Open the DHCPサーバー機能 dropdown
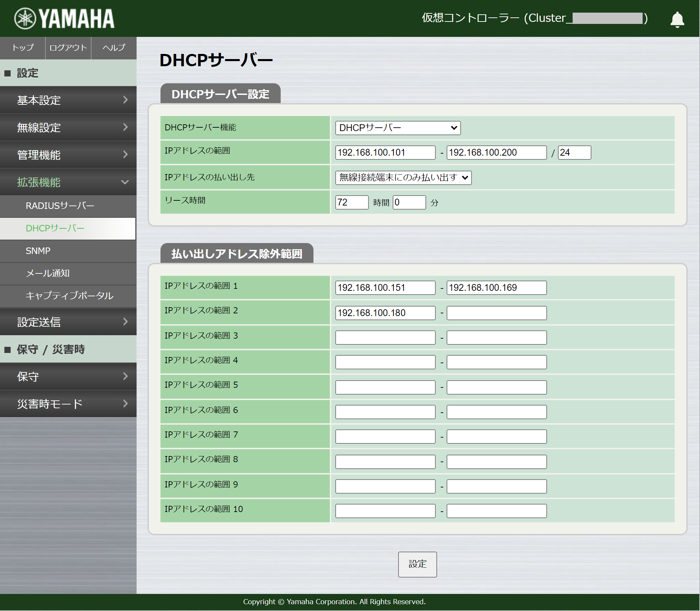The height and width of the screenshot is (611, 700). (397, 128)
